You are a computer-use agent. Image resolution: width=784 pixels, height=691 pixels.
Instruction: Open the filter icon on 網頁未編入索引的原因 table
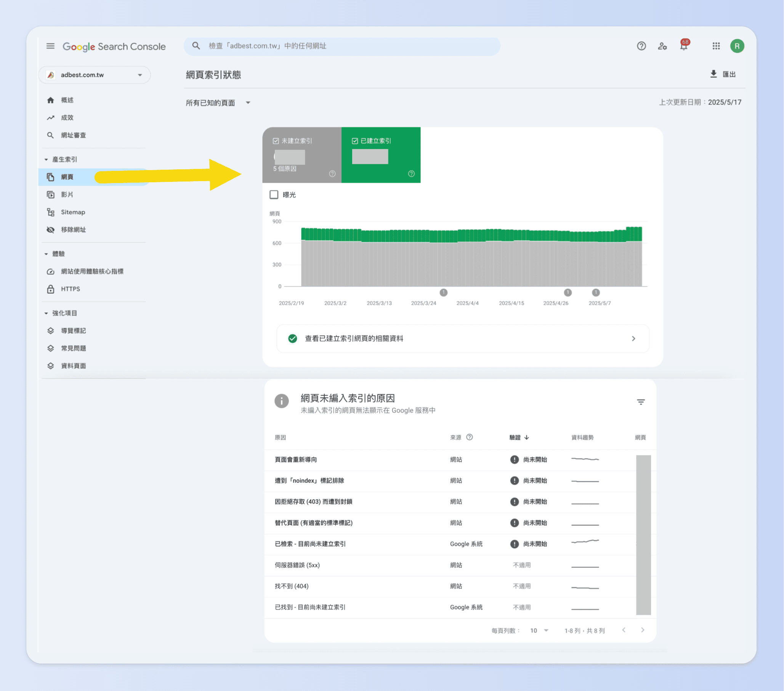[x=641, y=401]
